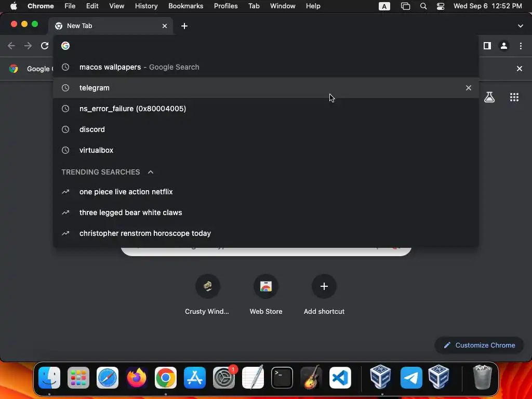Open the Google apps grid icon
Viewport: 532px width, 399px height.
(514, 97)
